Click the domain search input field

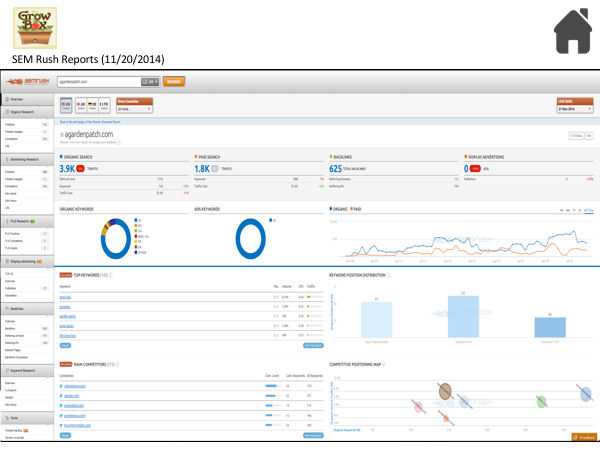[99, 82]
